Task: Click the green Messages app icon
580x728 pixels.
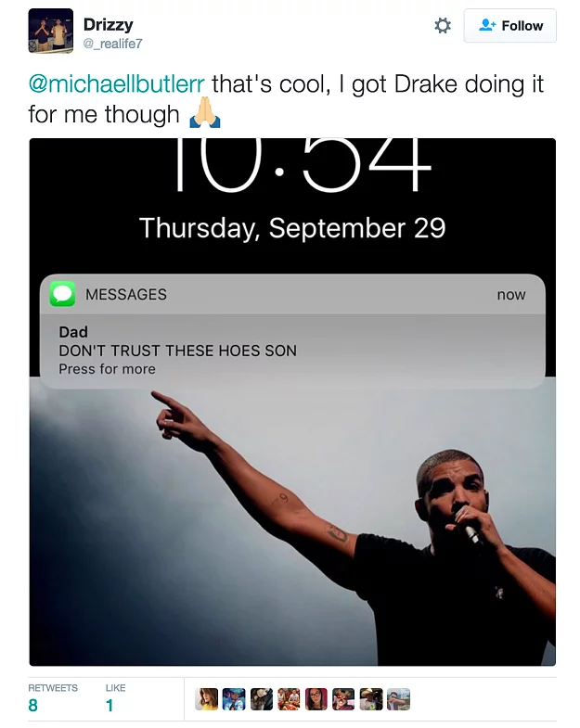Action: 62,294
